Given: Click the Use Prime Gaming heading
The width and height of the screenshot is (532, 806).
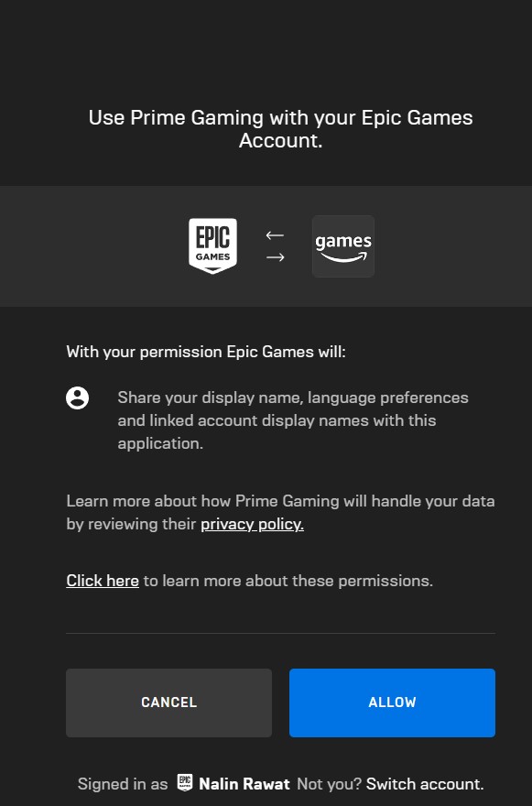Looking at the screenshot, I should point(280,128).
